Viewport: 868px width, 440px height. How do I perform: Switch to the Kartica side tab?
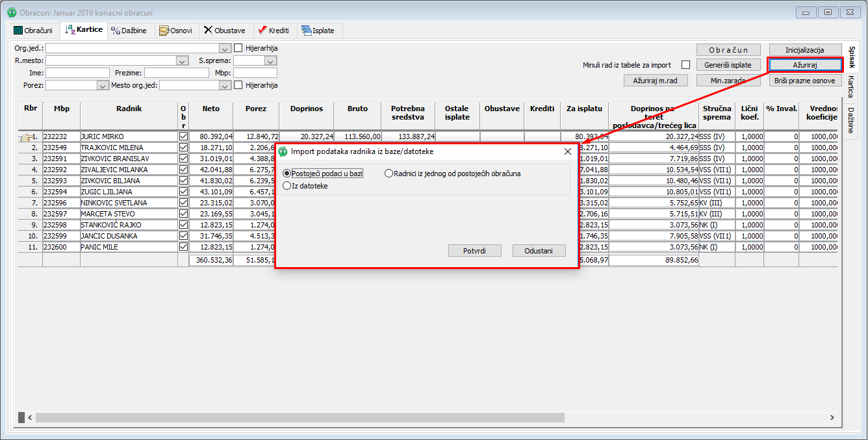[850, 86]
